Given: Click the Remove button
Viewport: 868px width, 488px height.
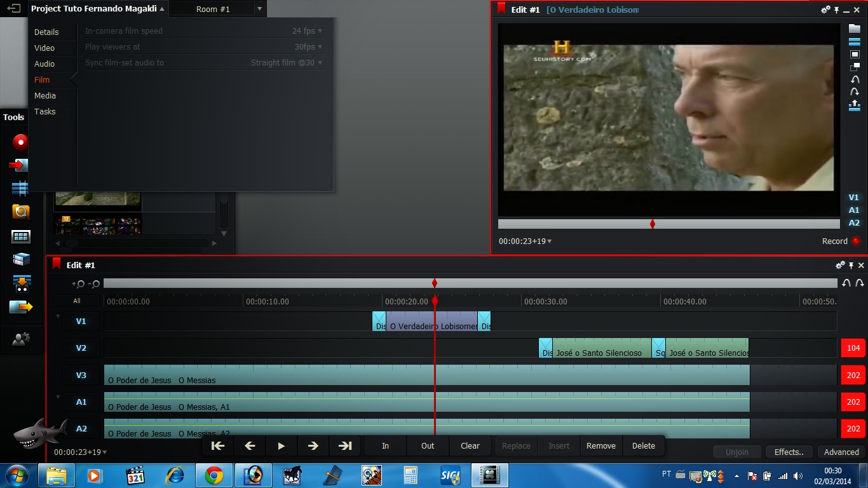Looking at the screenshot, I should [x=601, y=446].
